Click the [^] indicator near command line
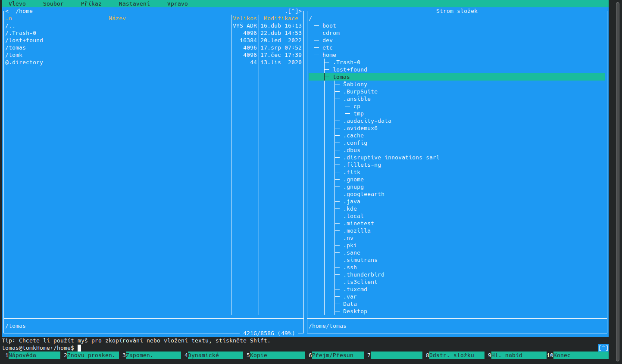This screenshot has width=622, height=364. (x=603, y=348)
